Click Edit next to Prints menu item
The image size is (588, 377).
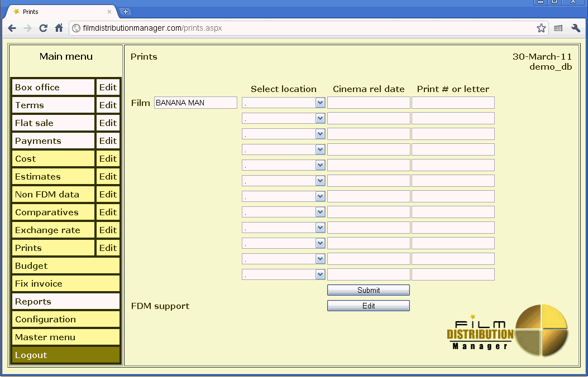(x=108, y=248)
